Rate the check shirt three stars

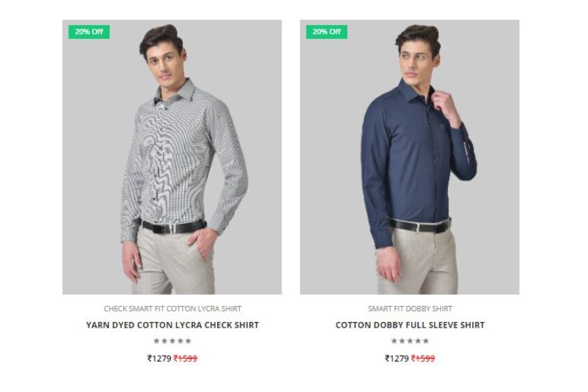[x=173, y=341]
